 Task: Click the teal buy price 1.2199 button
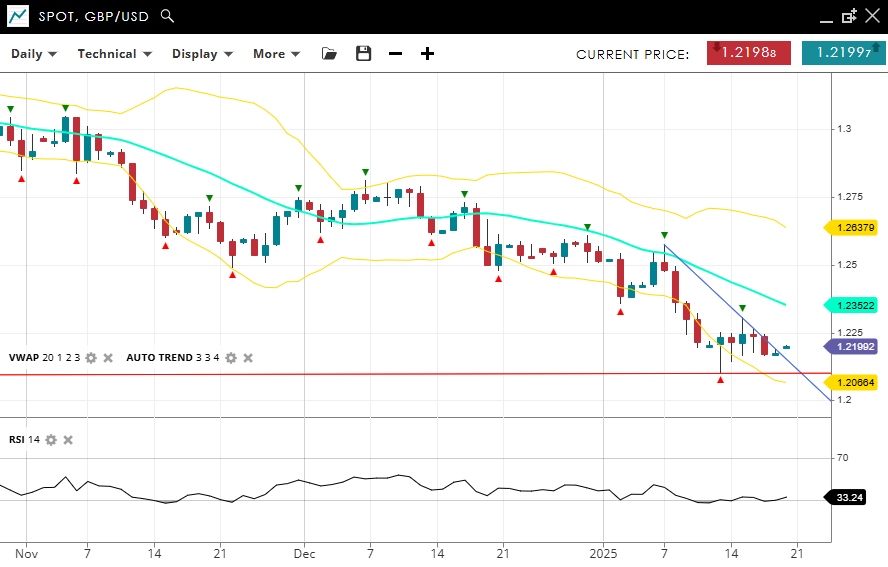click(843, 54)
